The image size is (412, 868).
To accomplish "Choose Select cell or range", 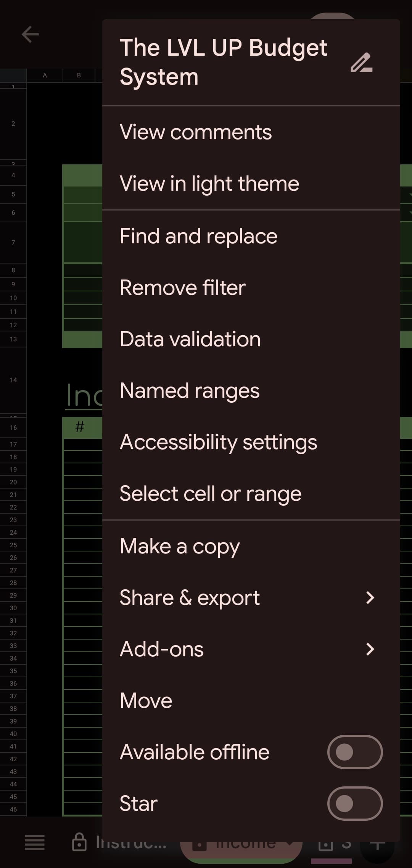I will (x=251, y=493).
